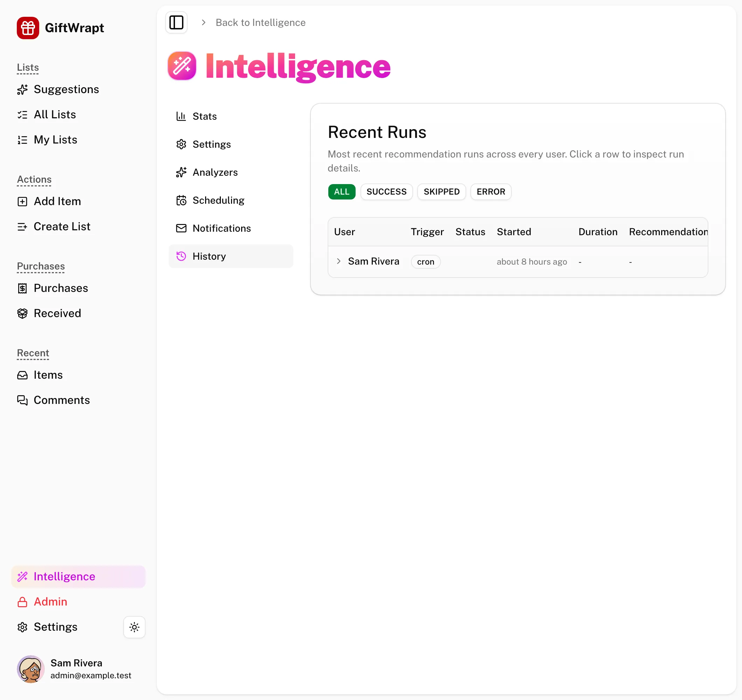Click the Analyzers sparkle icon
The width and height of the screenshot is (742, 700).
[181, 173]
